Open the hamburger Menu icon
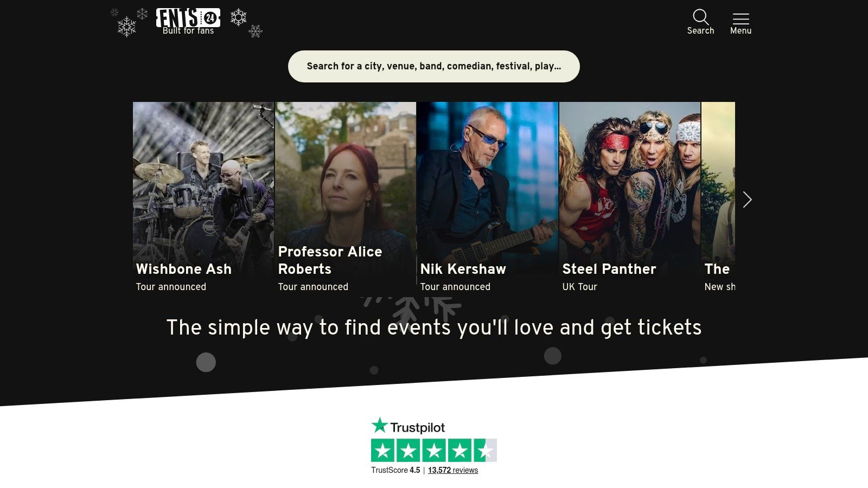 coord(741,18)
